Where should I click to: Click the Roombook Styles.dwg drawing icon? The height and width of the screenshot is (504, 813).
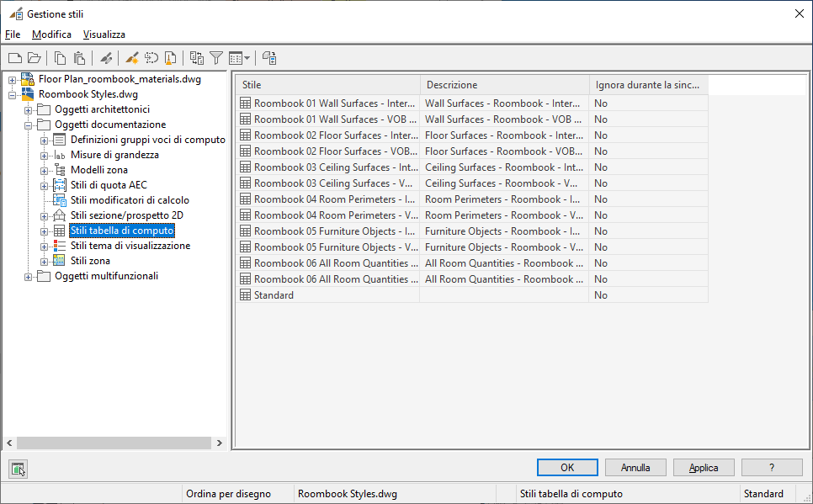[x=28, y=94]
